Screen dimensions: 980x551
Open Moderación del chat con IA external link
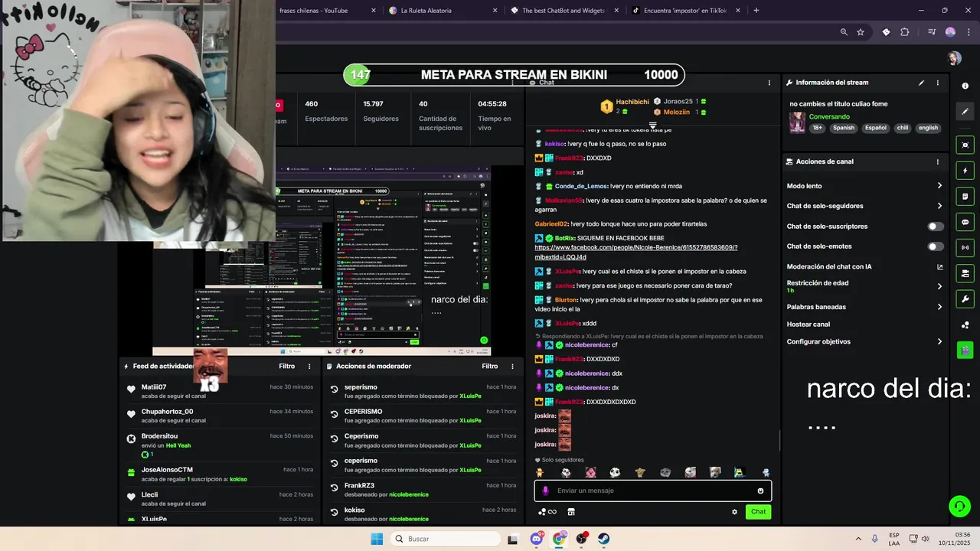(x=939, y=267)
